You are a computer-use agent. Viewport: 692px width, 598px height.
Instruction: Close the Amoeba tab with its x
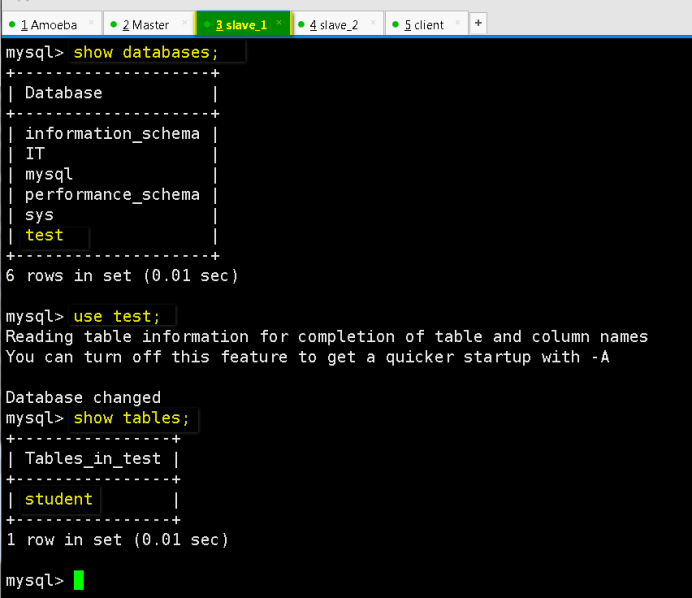point(91,22)
